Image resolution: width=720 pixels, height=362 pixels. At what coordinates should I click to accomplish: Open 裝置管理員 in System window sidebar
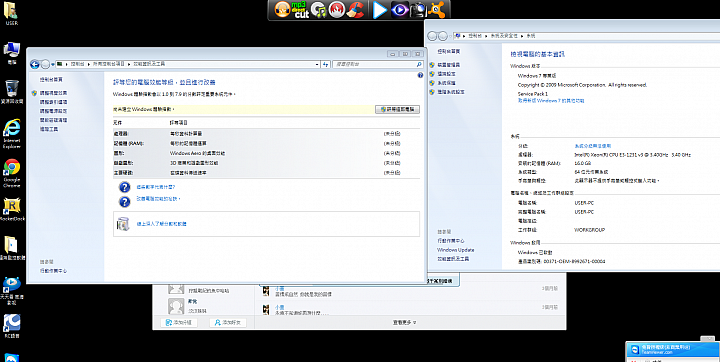[448, 65]
